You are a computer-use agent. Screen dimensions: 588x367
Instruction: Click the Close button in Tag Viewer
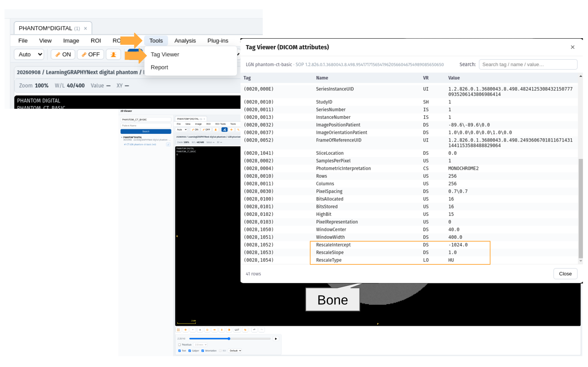(565, 274)
